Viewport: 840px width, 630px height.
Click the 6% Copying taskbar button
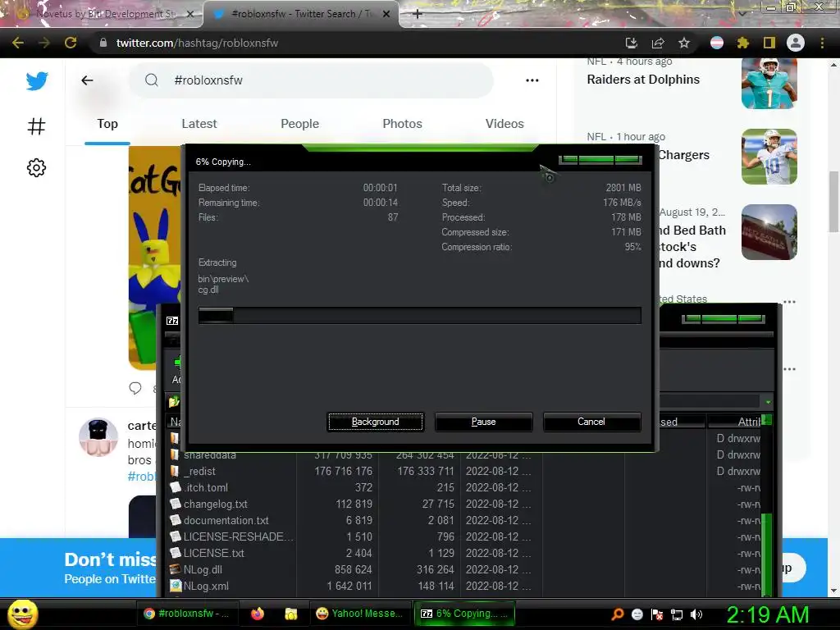coord(465,614)
